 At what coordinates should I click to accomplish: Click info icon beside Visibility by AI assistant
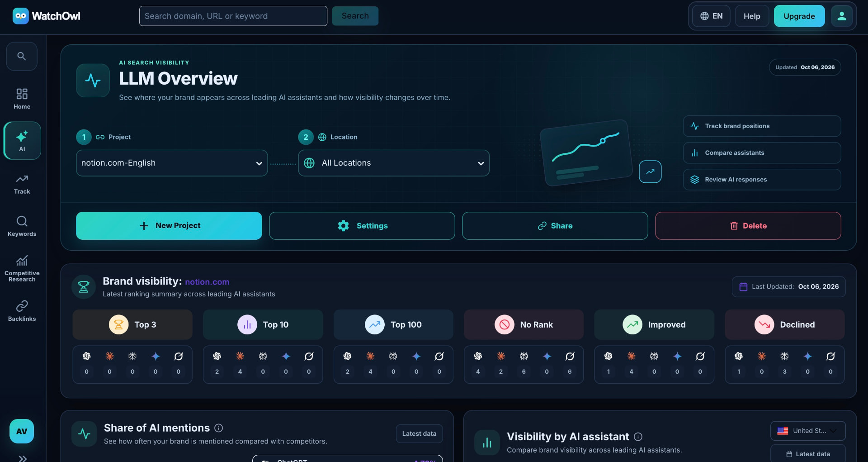tap(638, 437)
